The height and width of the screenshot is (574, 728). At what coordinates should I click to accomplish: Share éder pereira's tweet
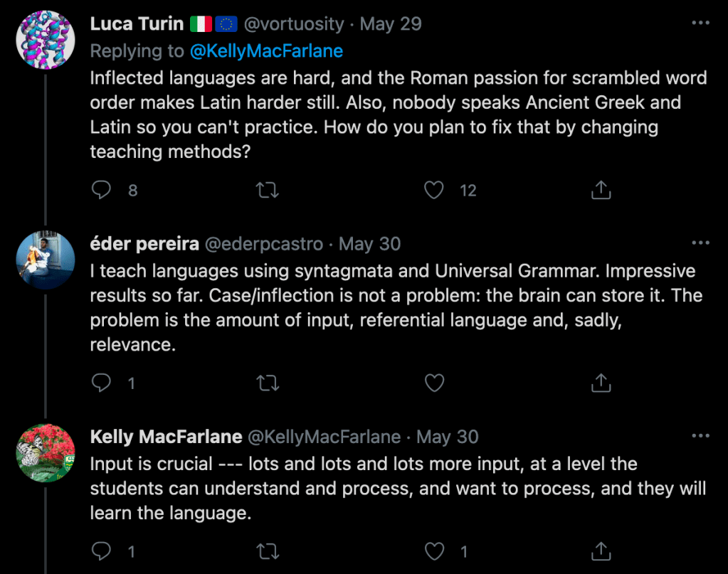(x=601, y=383)
